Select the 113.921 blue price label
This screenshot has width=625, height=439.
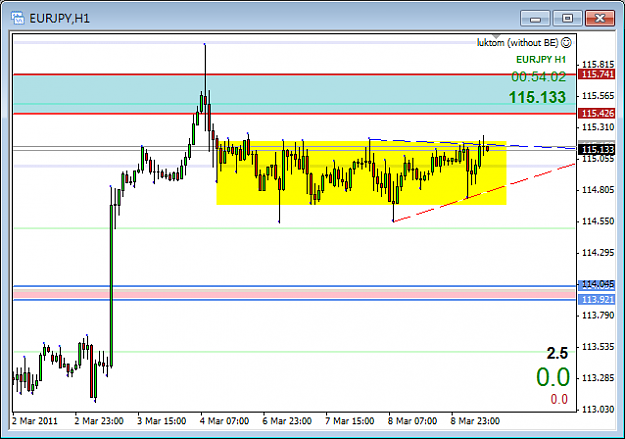(x=597, y=299)
